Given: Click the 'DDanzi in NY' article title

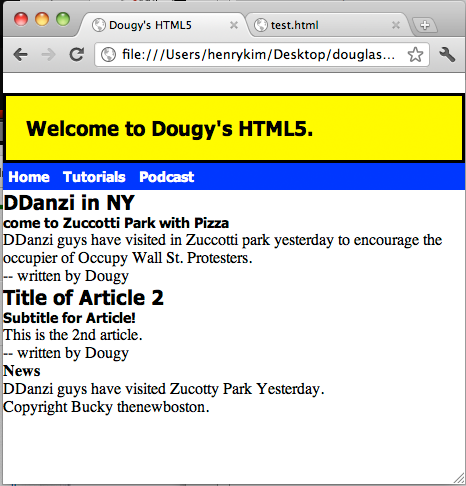Looking at the screenshot, I should pyautogui.click(x=69, y=202).
